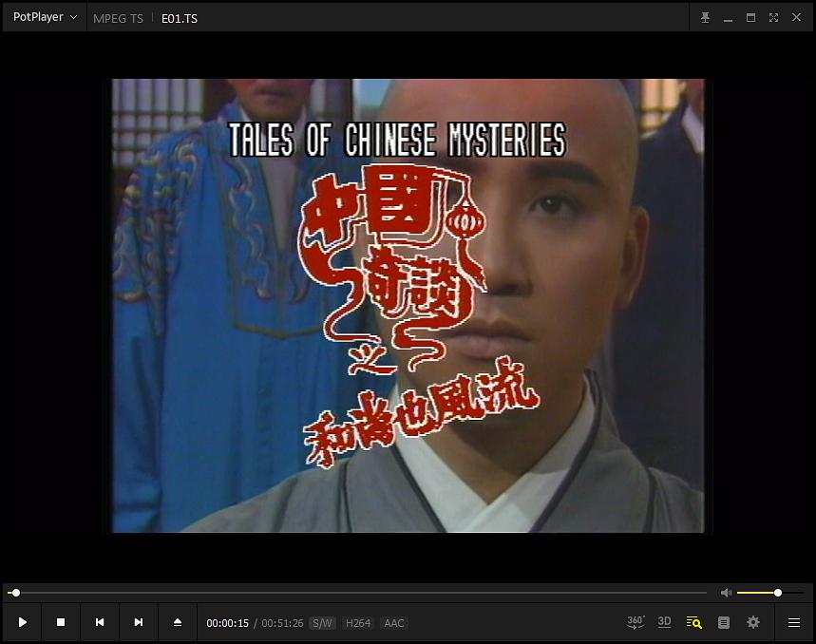
Task: Open the hamburger main menu
Action: point(793,623)
